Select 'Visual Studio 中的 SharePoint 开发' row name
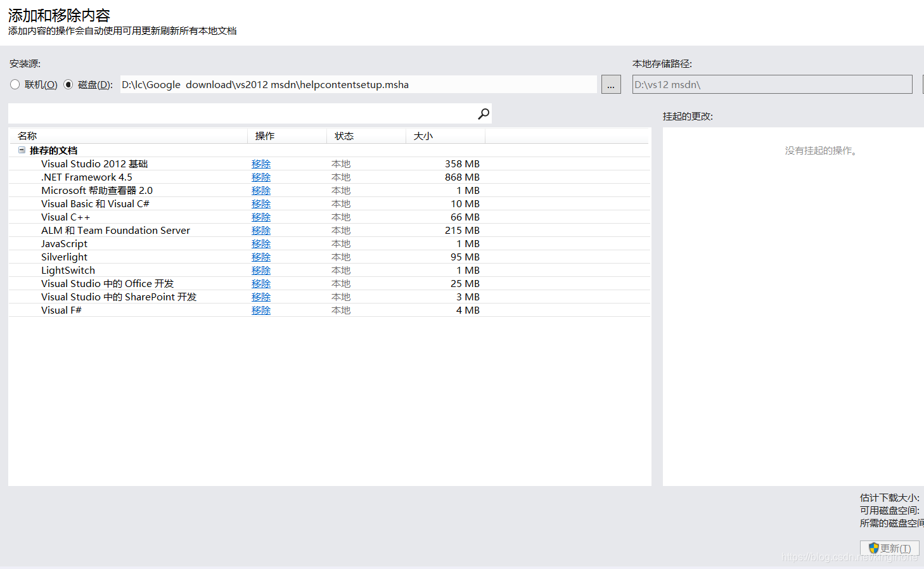Viewport: 924px width, 569px height. click(119, 297)
